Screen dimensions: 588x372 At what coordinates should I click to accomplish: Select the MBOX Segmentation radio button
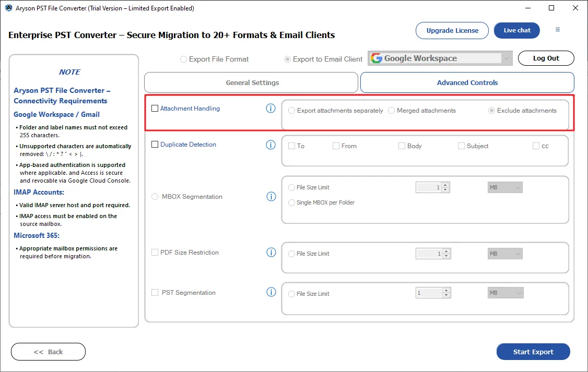click(155, 196)
